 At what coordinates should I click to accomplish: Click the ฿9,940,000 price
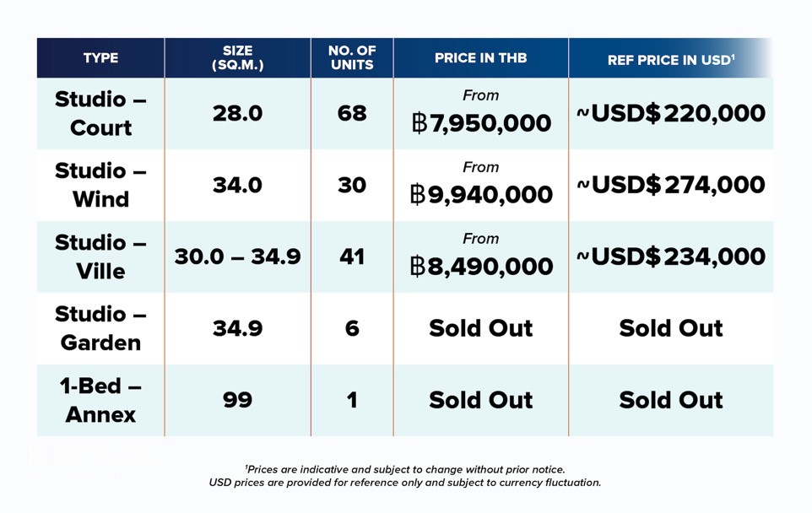point(481,195)
